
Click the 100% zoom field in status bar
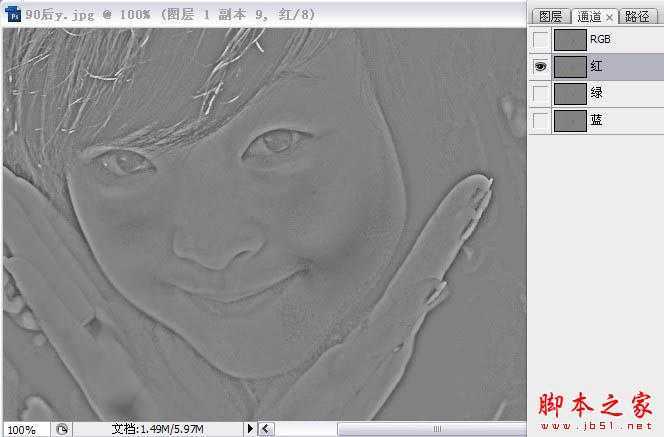pyautogui.click(x=26, y=430)
